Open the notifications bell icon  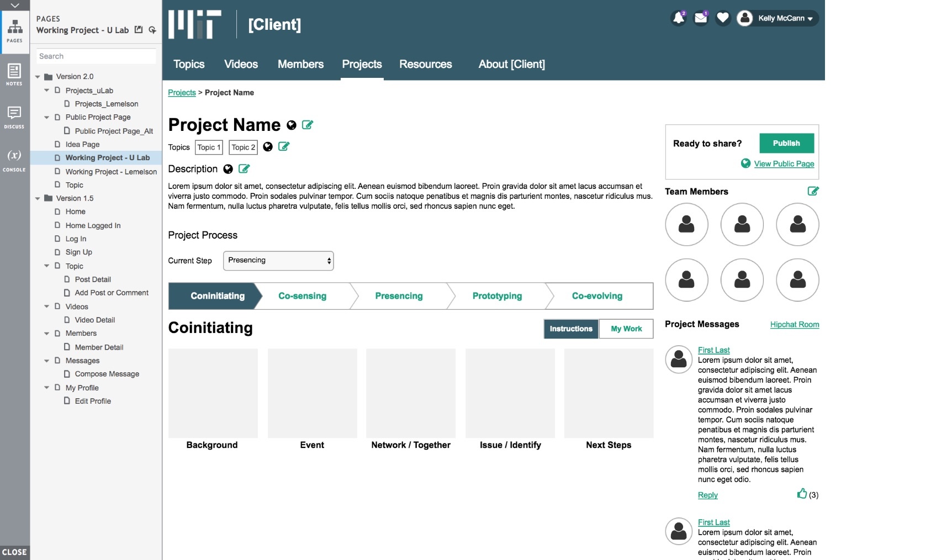(678, 18)
